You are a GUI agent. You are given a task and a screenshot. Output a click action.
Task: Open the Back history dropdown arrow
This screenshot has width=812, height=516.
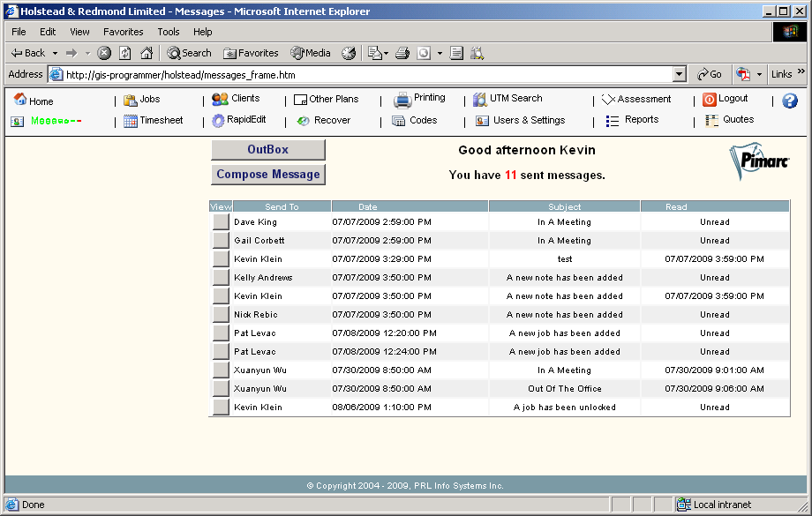(x=55, y=53)
